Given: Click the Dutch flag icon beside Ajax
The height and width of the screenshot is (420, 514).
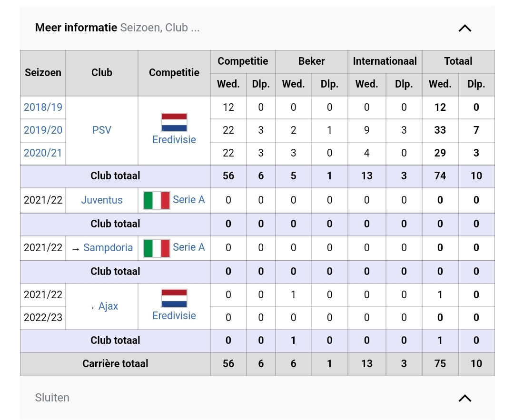Looking at the screenshot, I should coord(174,298).
